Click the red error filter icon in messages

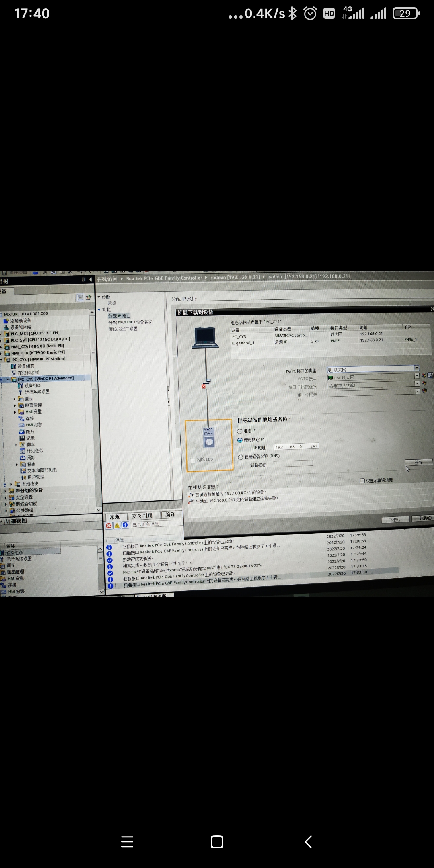(x=108, y=526)
